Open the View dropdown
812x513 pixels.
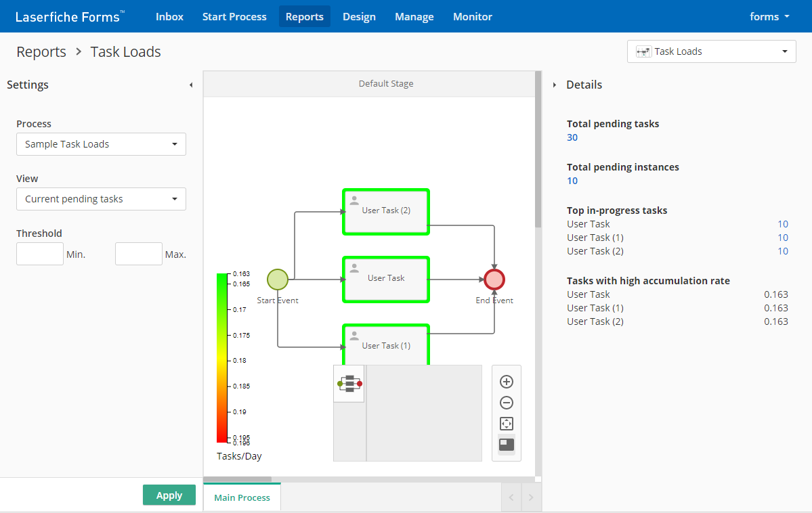(101, 199)
